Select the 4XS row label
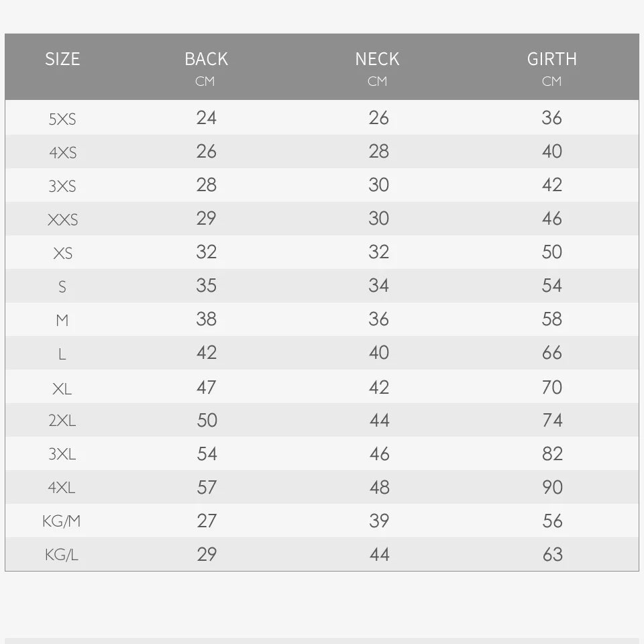 [x=62, y=153]
